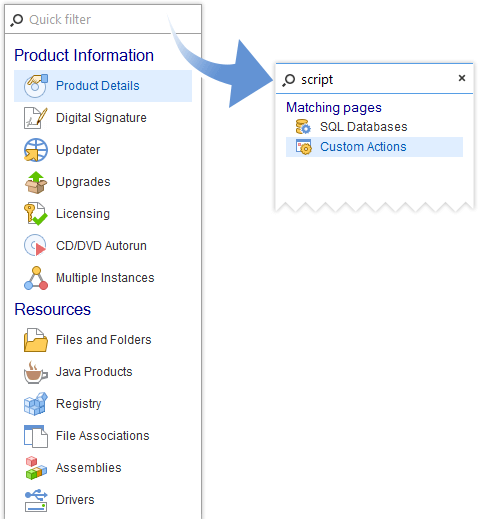Viewport: 478px width, 519px height.
Task: Click the Product Information section header
Action: click(84, 55)
